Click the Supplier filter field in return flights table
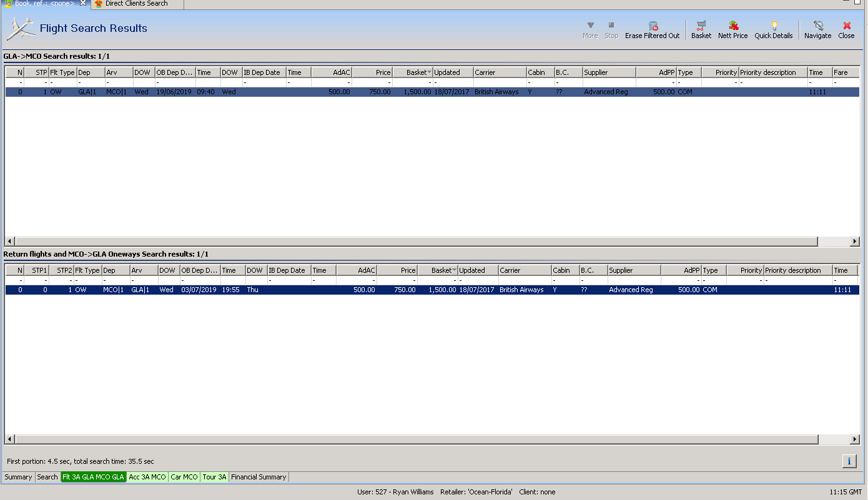868x500 pixels. click(x=634, y=280)
